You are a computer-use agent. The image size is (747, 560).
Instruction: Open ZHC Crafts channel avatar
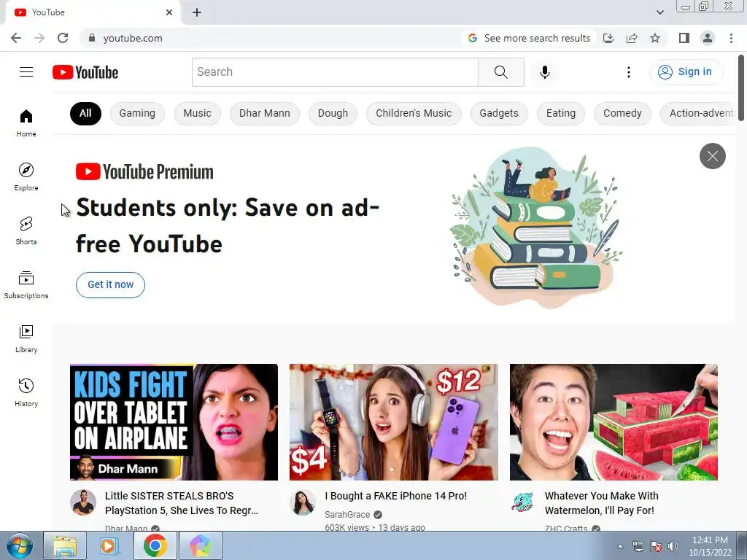pos(522,502)
